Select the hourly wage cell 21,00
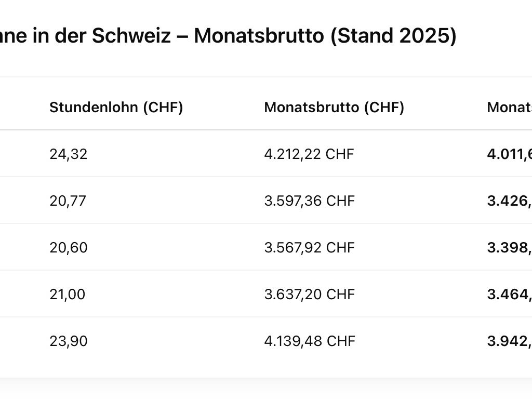 pyautogui.click(x=68, y=295)
